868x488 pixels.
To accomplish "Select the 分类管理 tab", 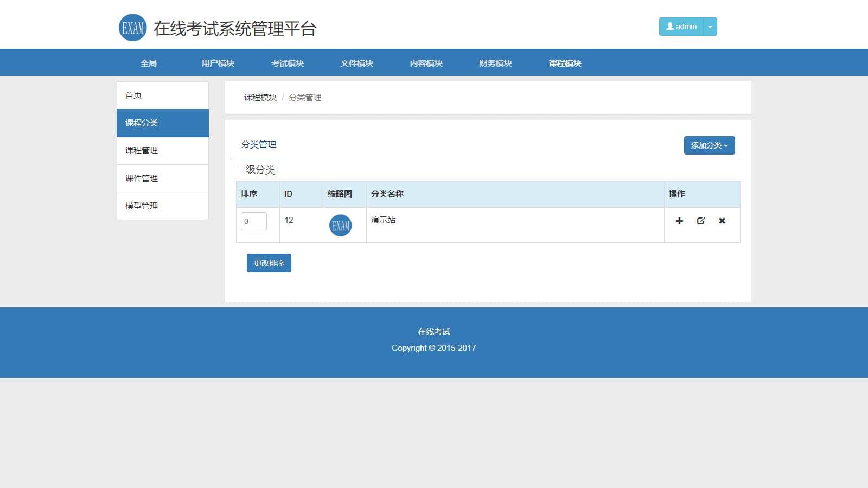I will point(258,145).
